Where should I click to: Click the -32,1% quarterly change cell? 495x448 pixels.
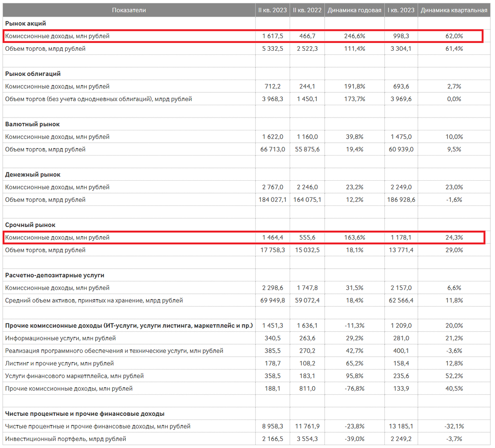click(454, 426)
